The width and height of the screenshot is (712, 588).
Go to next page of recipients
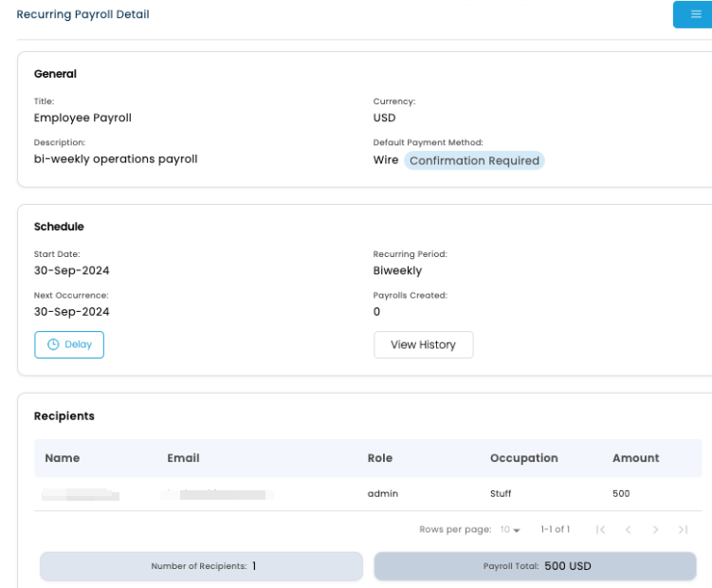(655, 529)
